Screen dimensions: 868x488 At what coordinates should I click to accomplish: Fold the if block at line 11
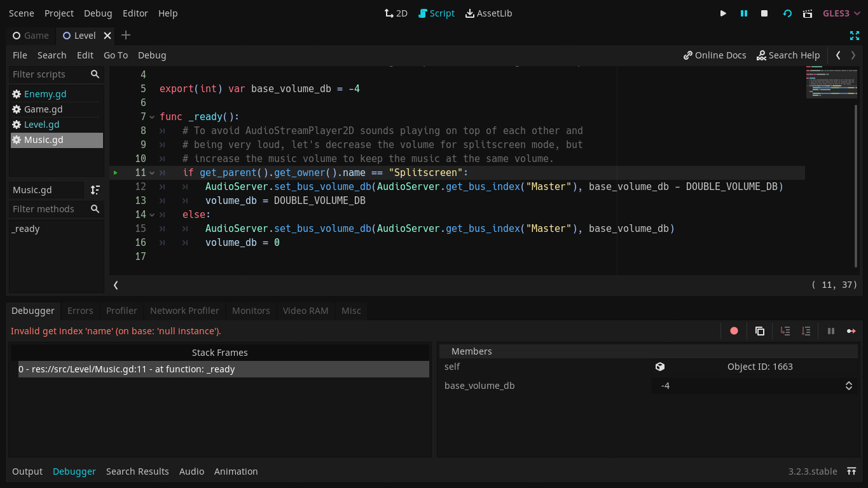[x=152, y=173]
